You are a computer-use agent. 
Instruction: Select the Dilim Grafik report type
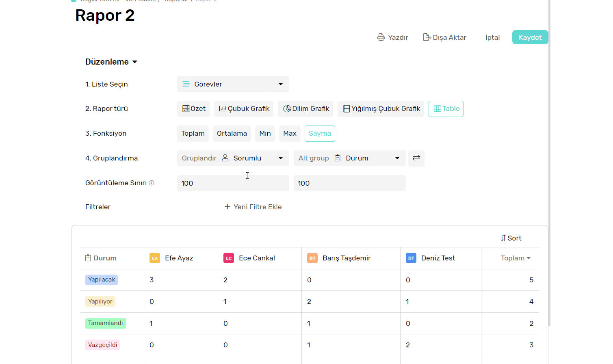pyautogui.click(x=305, y=109)
